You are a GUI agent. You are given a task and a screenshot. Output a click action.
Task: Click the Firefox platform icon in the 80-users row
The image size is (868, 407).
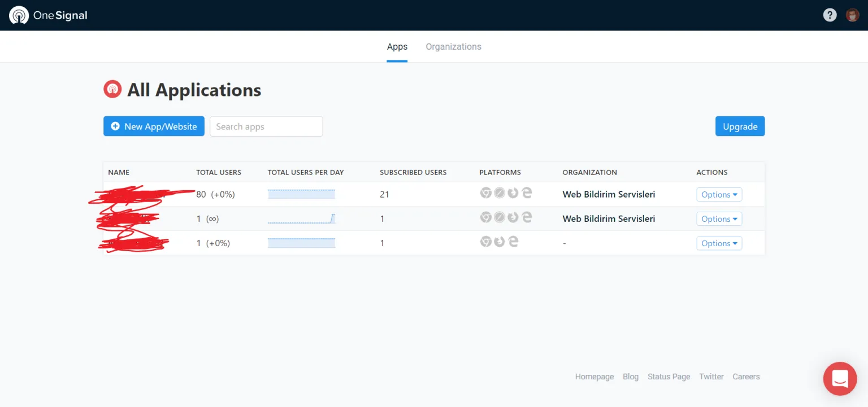pyautogui.click(x=513, y=193)
